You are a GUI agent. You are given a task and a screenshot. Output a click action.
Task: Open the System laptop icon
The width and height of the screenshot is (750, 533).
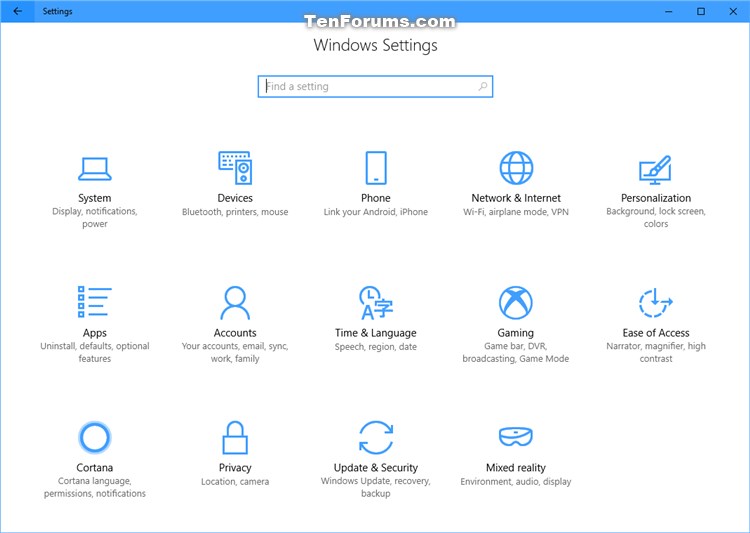pyautogui.click(x=95, y=168)
